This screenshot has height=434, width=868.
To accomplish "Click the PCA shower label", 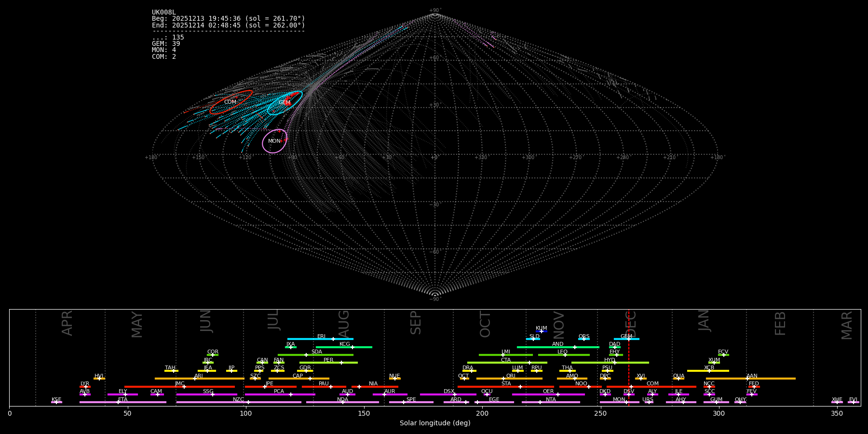I will (279, 392).
